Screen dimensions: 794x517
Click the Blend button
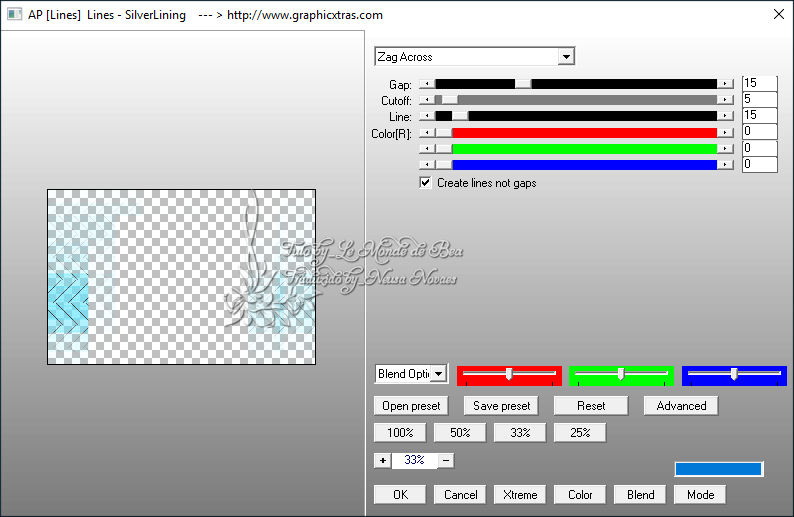(640, 495)
